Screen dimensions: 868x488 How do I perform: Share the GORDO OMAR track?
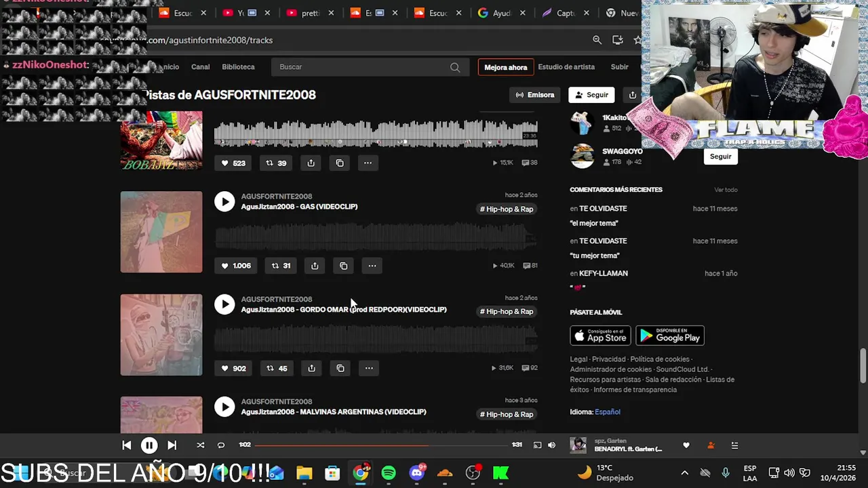coord(311,368)
